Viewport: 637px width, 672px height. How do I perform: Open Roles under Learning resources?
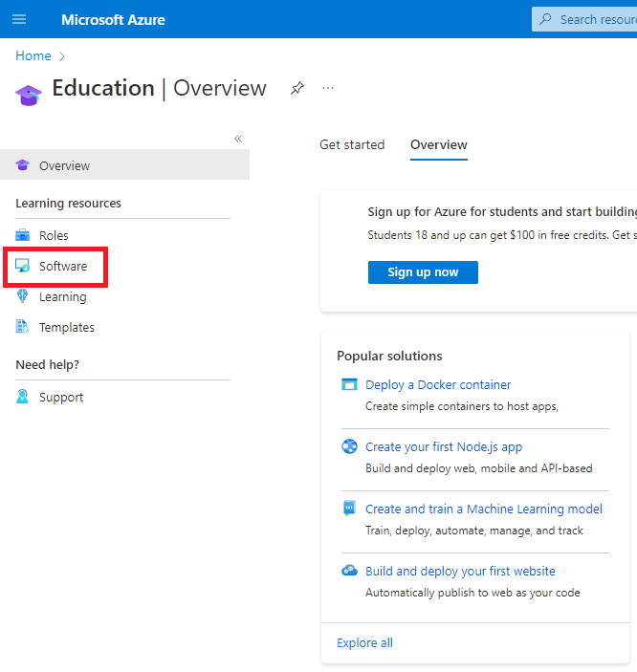click(x=54, y=235)
